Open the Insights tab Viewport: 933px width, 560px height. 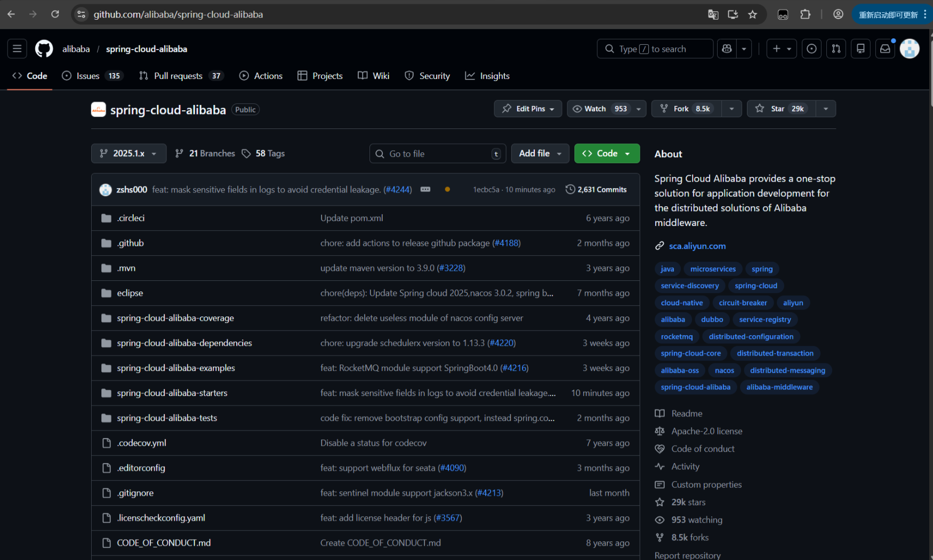pyautogui.click(x=487, y=76)
